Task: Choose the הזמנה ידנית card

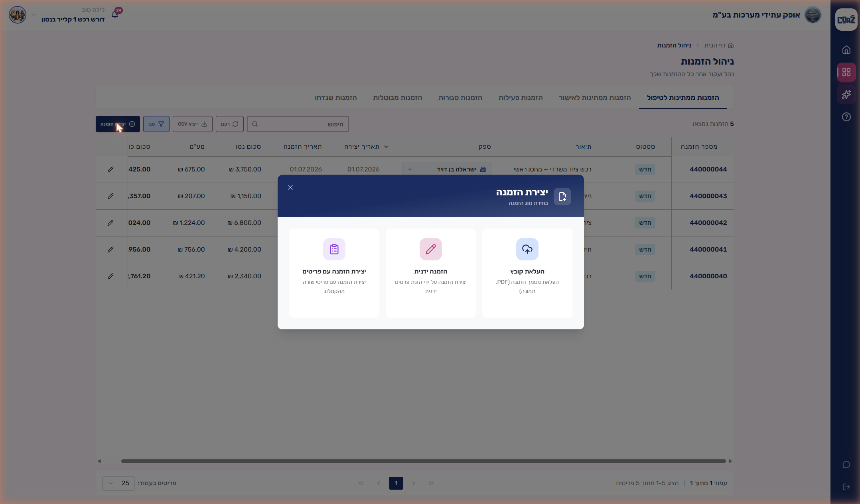Action: coord(430,273)
